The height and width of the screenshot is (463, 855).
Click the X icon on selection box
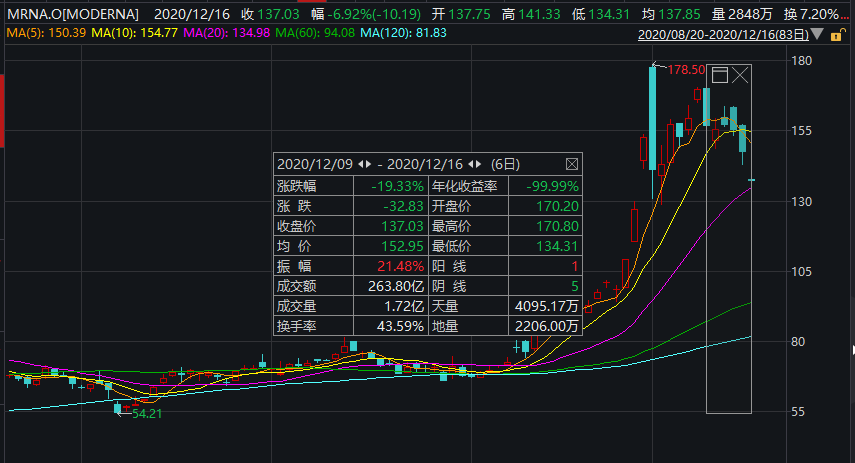click(x=740, y=76)
